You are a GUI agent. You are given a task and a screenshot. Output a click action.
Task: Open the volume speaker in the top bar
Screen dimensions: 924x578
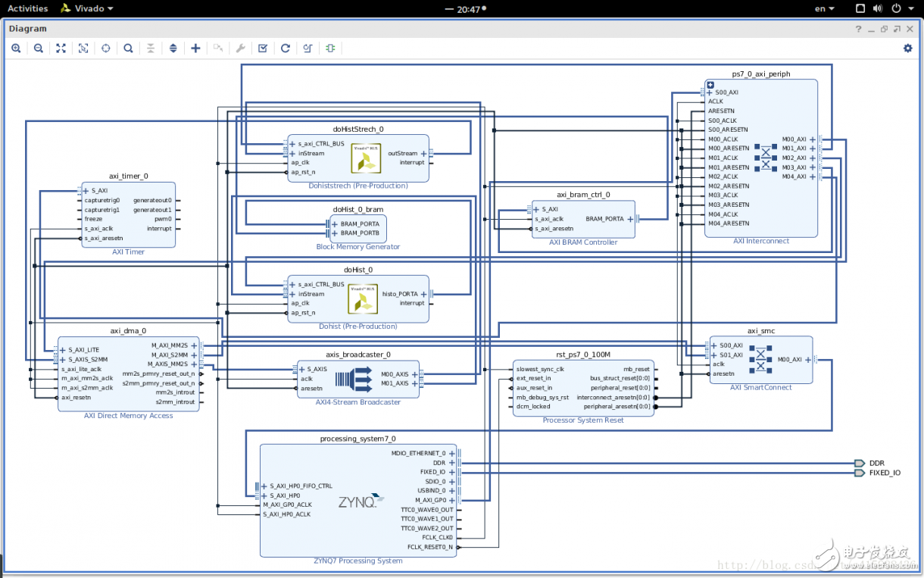[x=878, y=8]
